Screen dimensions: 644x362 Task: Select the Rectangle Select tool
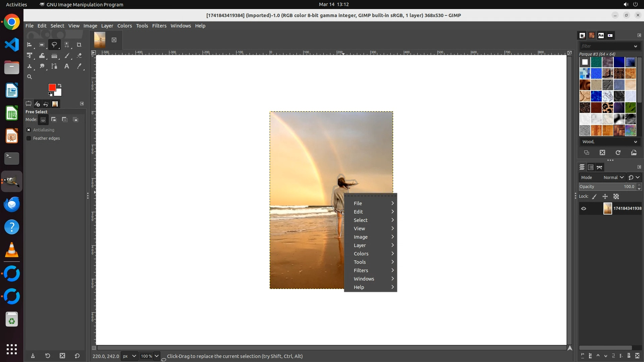42,45
